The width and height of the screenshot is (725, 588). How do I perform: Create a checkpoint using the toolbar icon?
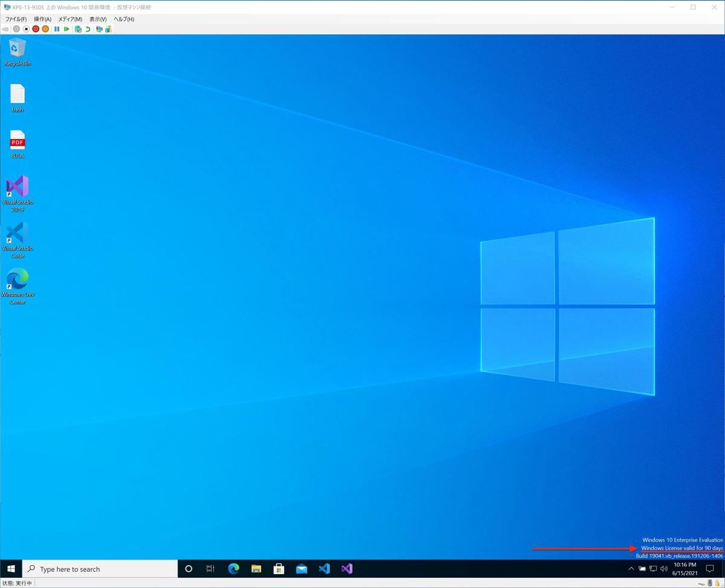click(x=78, y=29)
